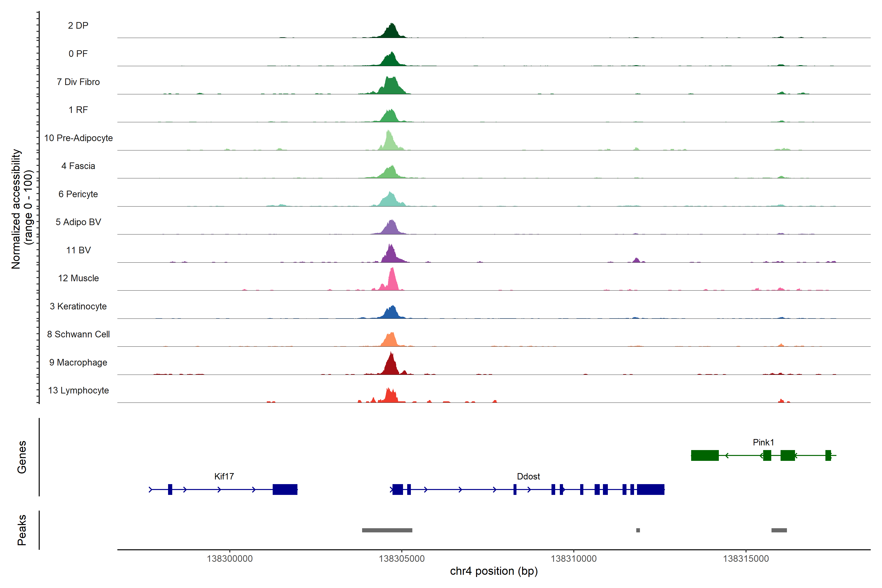Image resolution: width=882 pixels, height=588 pixels.
Task: Select the 8 Schwann Cell track label
Action: click(x=78, y=334)
